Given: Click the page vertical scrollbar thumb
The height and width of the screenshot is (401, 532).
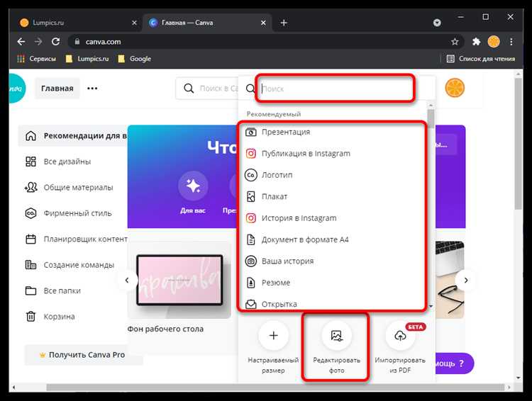Looking at the screenshot, I should pyautogui.click(x=518, y=143).
